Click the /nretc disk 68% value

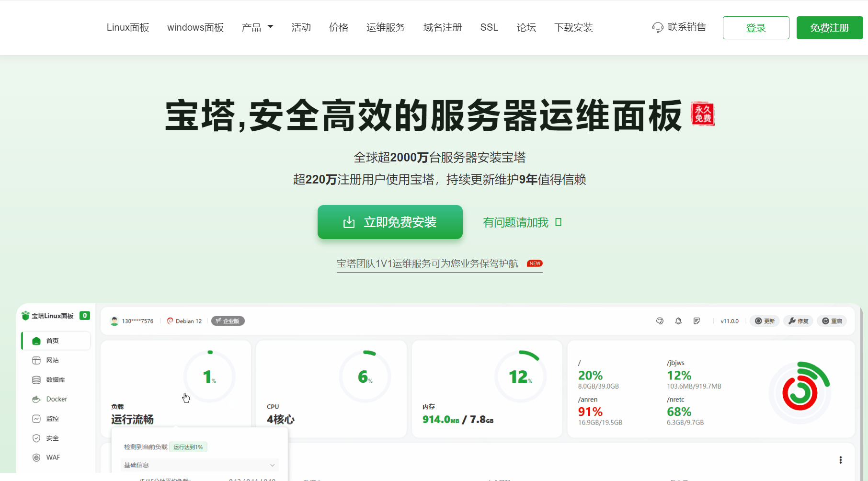(679, 412)
